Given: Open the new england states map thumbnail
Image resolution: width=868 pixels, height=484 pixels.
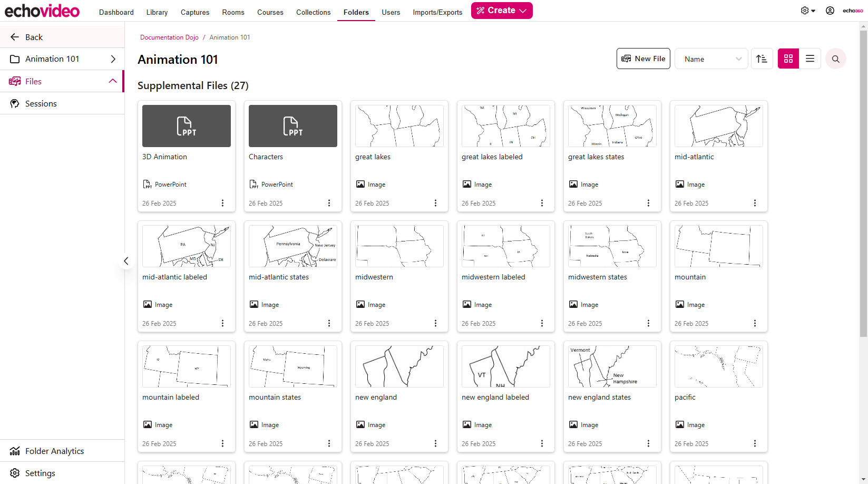Looking at the screenshot, I should [x=612, y=366].
